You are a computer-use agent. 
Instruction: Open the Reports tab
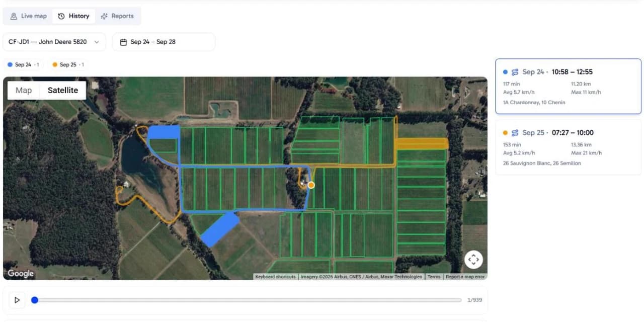point(117,16)
